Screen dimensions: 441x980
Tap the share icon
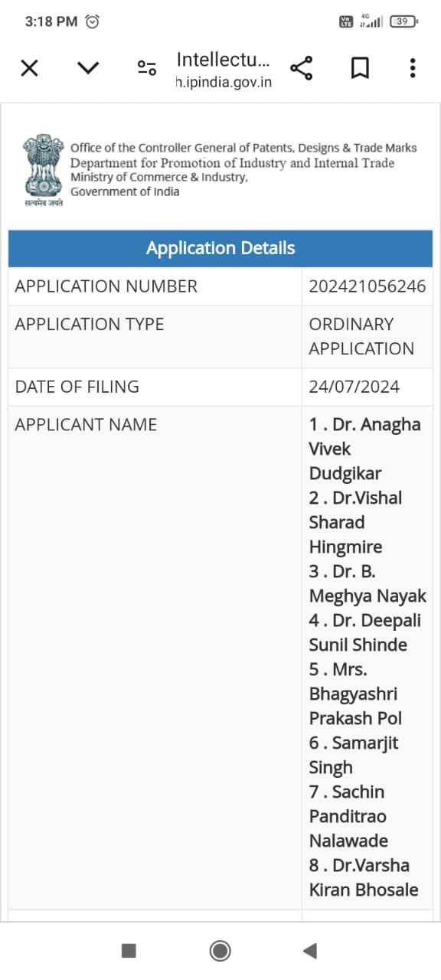point(302,68)
